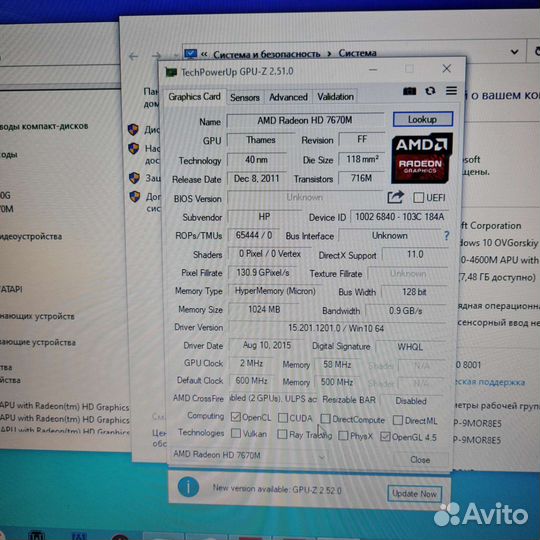This screenshot has width=540, height=540.
Task: Click 'Система и безопасность' breadcrumb
Action: [267, 54]
